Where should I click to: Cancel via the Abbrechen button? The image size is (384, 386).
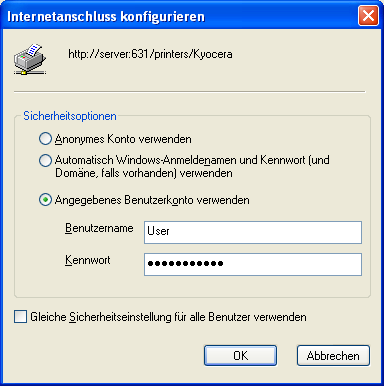pyautogui.click(x=333, y=356)
